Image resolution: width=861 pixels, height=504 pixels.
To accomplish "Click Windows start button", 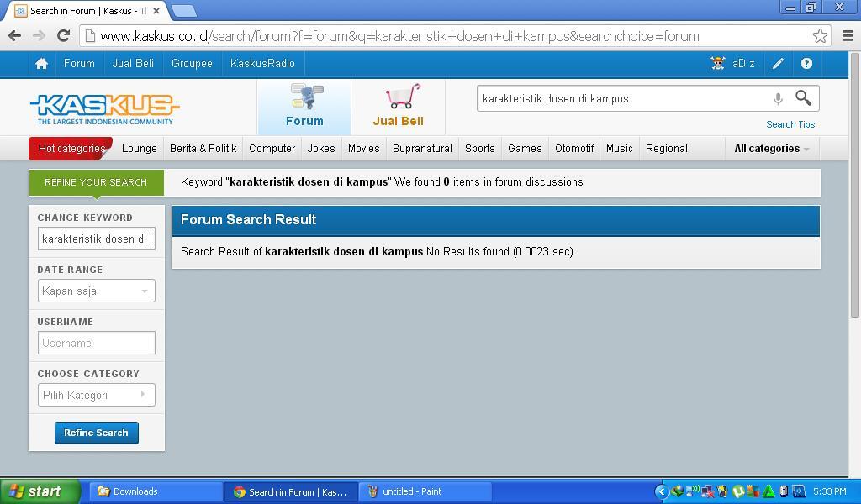I will 40,491.
